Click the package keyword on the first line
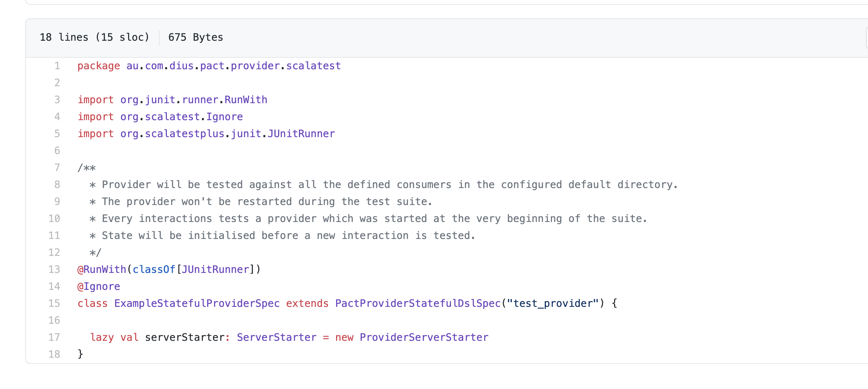The height and width of the screenshot is (389, 868). (99, 66)
